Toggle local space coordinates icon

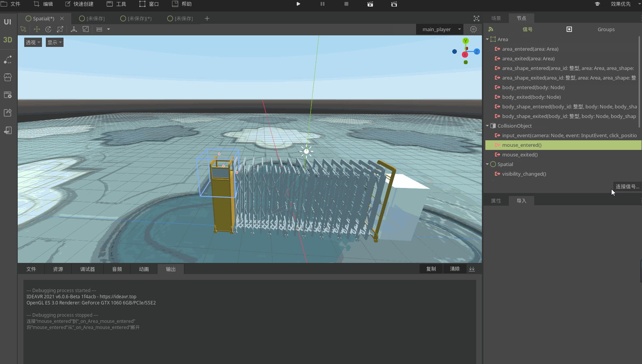[x=74, y=29]
